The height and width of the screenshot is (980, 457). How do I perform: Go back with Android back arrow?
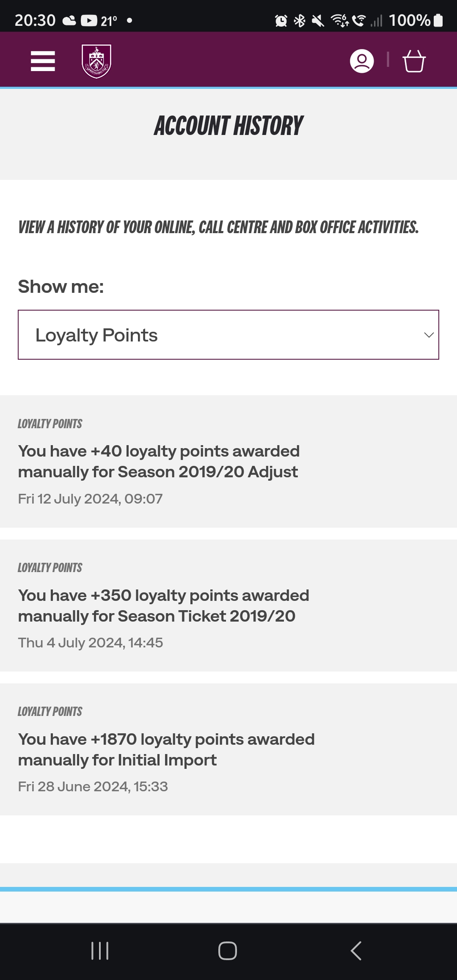(356, 951)
